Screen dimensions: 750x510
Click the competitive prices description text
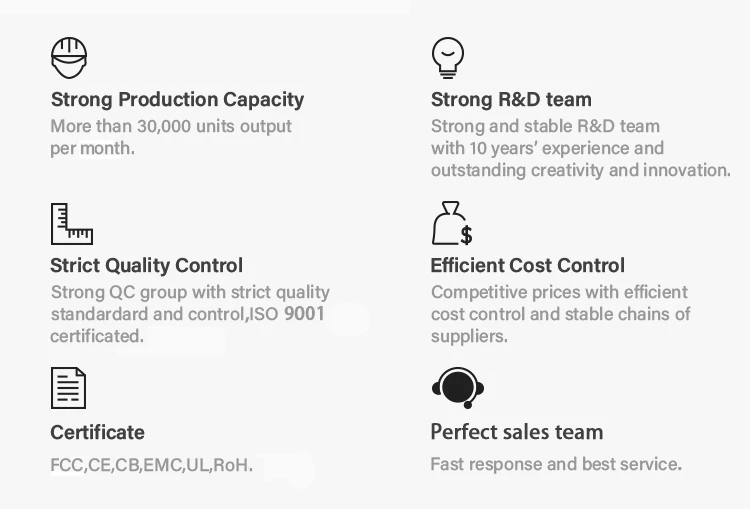point(559,292)
